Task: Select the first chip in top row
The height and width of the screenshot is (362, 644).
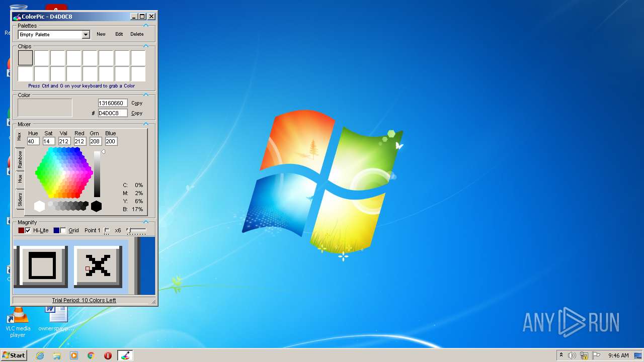Action: coord(25,58)
